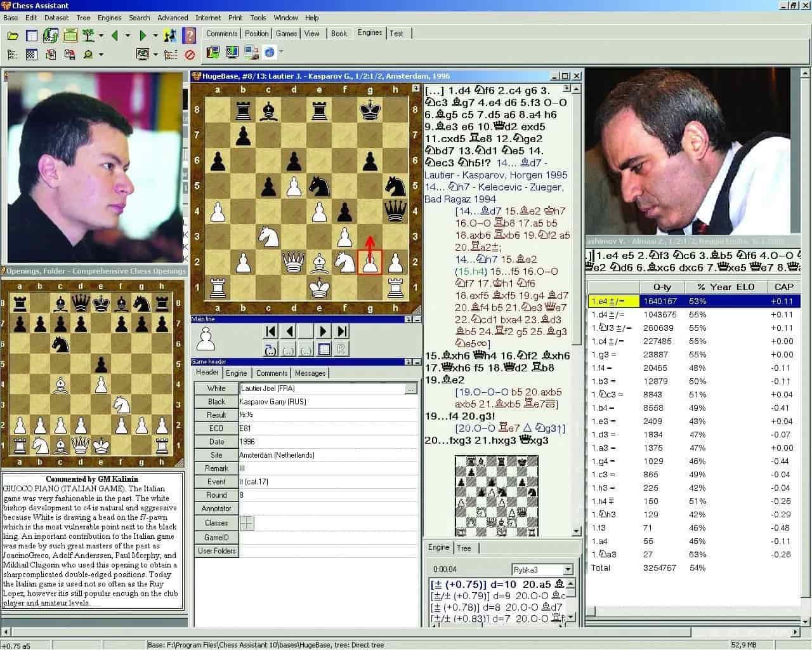The height and width of the screenshot is (650, 812).
Task: Click the magnifier search icon in toolbar
Action: pos(88,55)
